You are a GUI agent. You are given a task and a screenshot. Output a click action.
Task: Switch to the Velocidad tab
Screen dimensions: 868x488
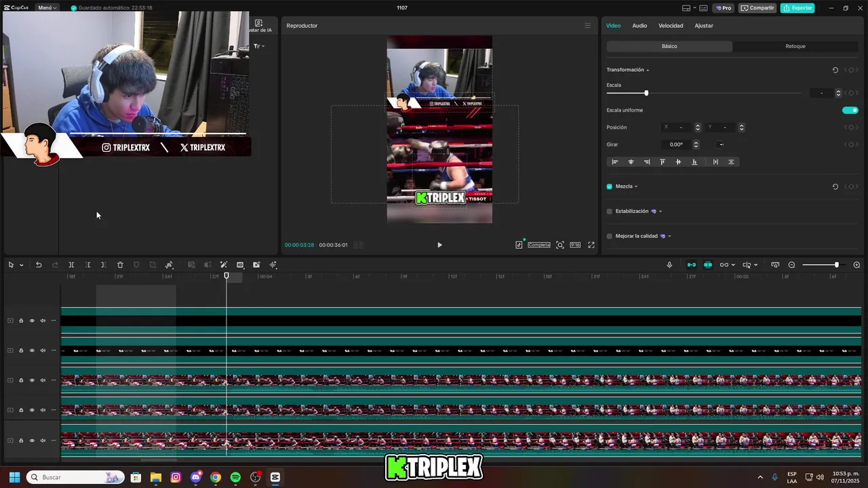[671, 26]
